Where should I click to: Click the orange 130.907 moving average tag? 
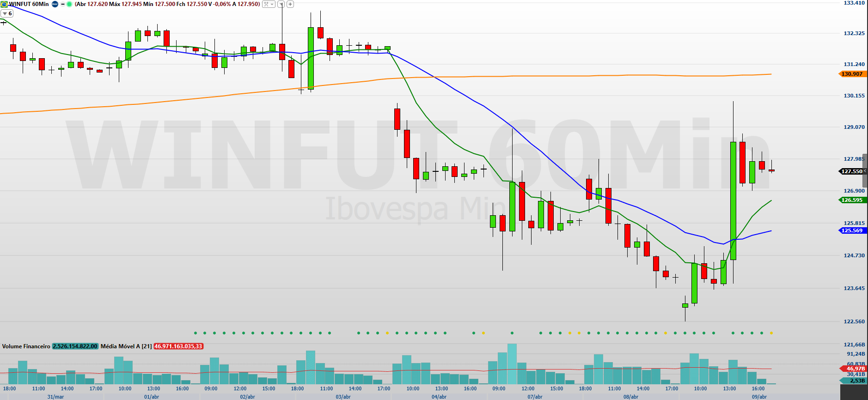pyautogui.click(x=851, y=74)
